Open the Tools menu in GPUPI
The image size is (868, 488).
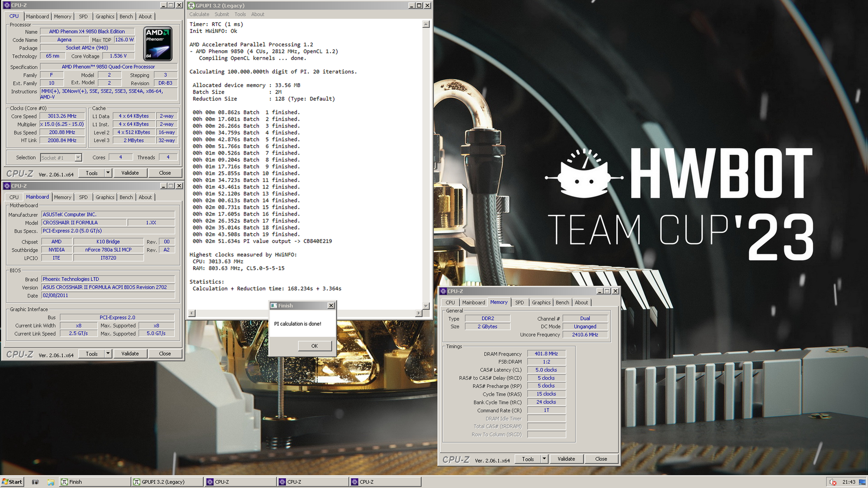coord(240,14)
